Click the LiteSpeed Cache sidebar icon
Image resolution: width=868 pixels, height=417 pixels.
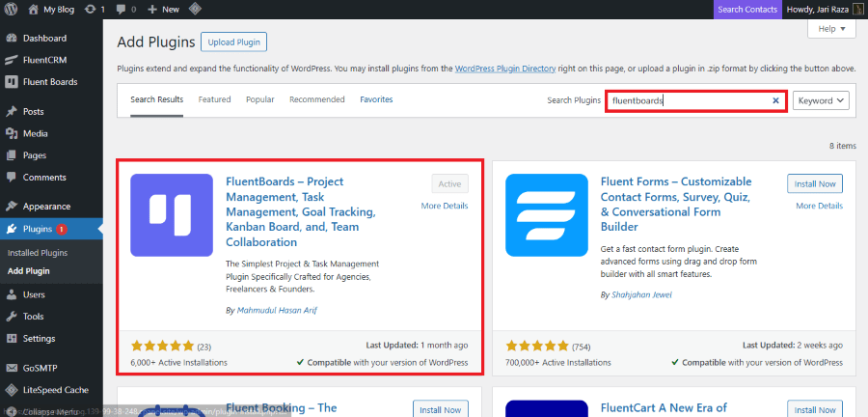pos(11,390)
